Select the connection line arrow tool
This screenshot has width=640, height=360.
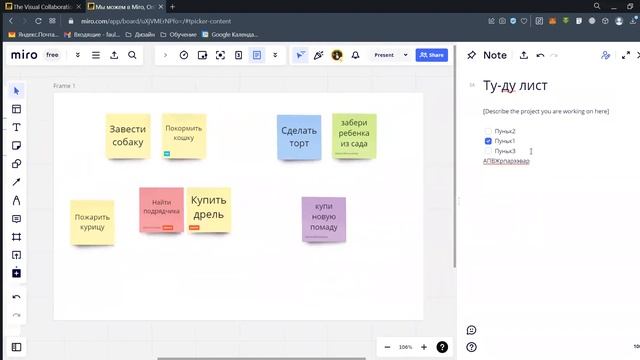coord(16,182)
